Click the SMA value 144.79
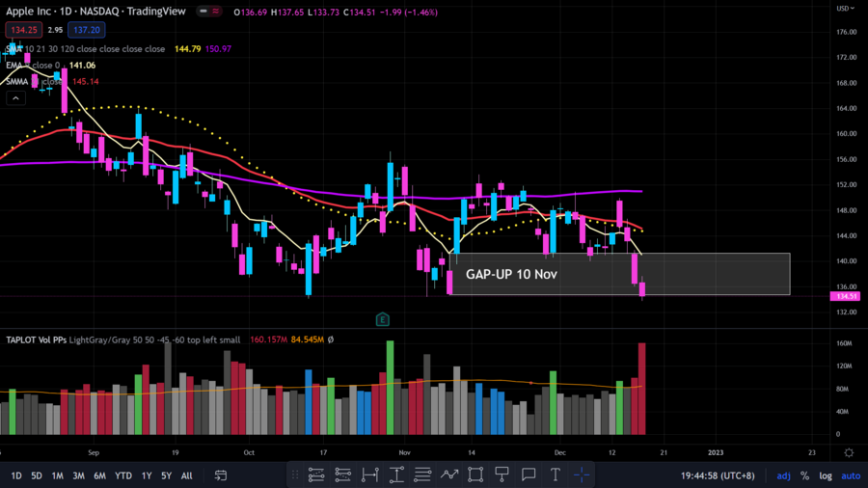This screenshot has height=488, width=868. coord(188,48)
